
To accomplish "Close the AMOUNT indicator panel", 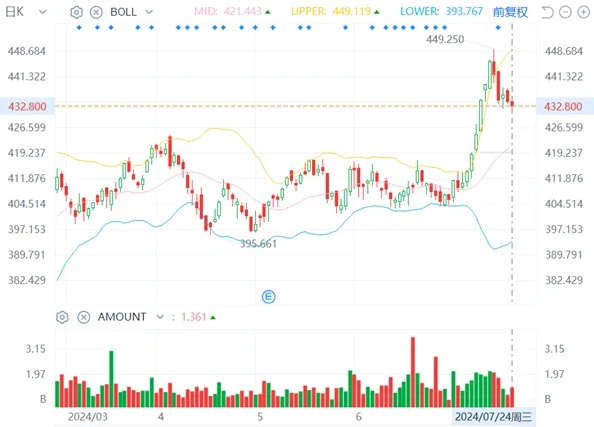I will click(x=84, y=317).
